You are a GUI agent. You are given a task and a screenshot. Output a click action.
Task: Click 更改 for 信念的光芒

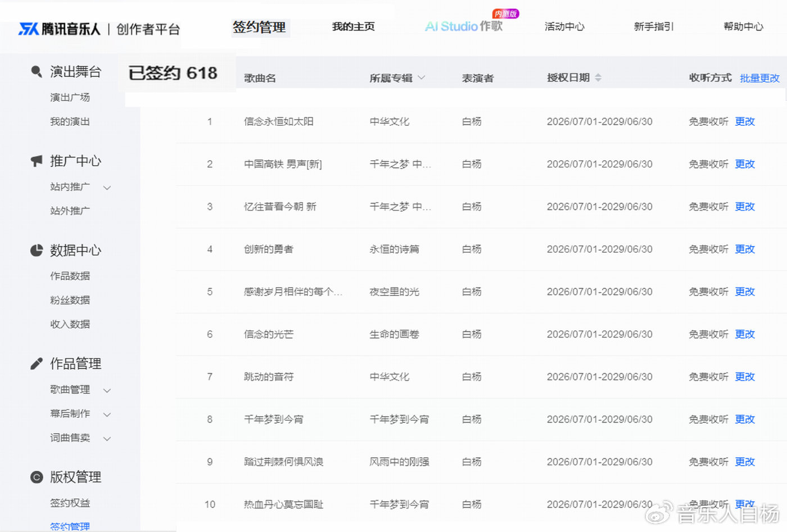tap(745, 334)
